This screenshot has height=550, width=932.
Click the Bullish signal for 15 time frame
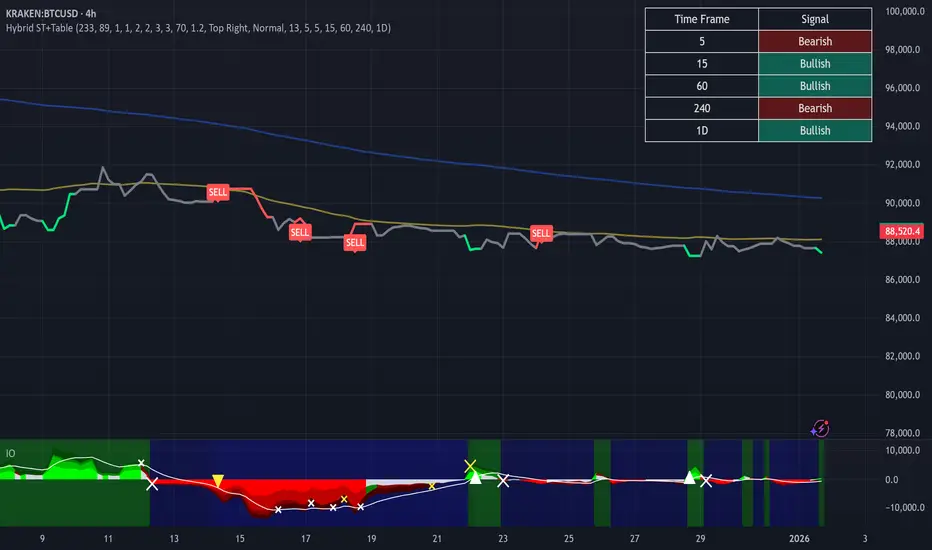pyautogui.click(x=815, y=64)
